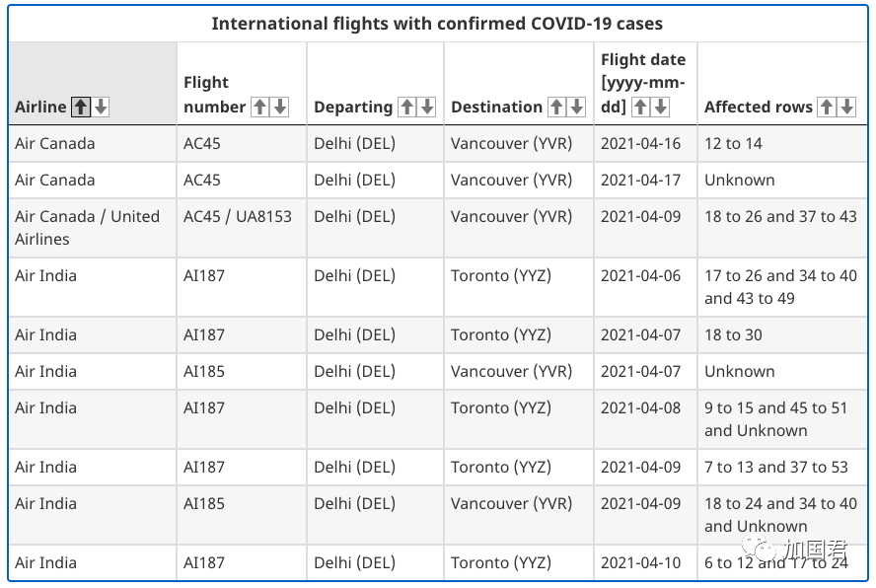The height and width of the screenshot is (588, 876).
Task: Sort Departing column ascending arrow
Action: [407, 107]
